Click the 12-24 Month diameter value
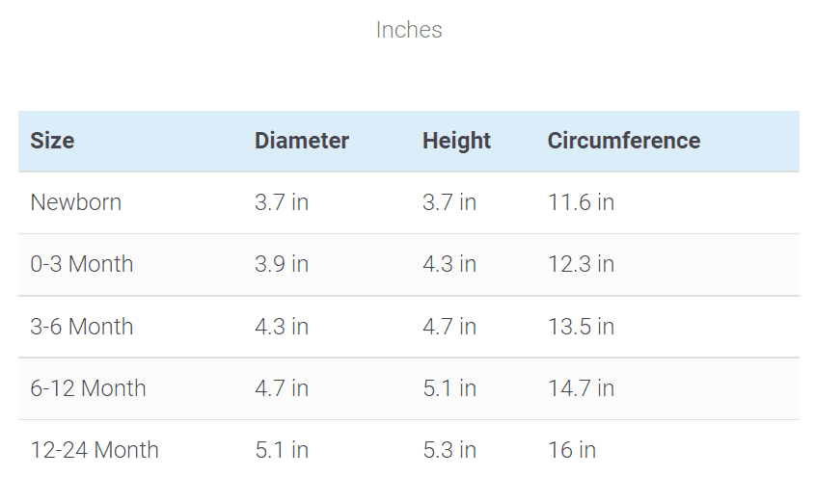This screenshot has width=816, height=504. [282, 450]
